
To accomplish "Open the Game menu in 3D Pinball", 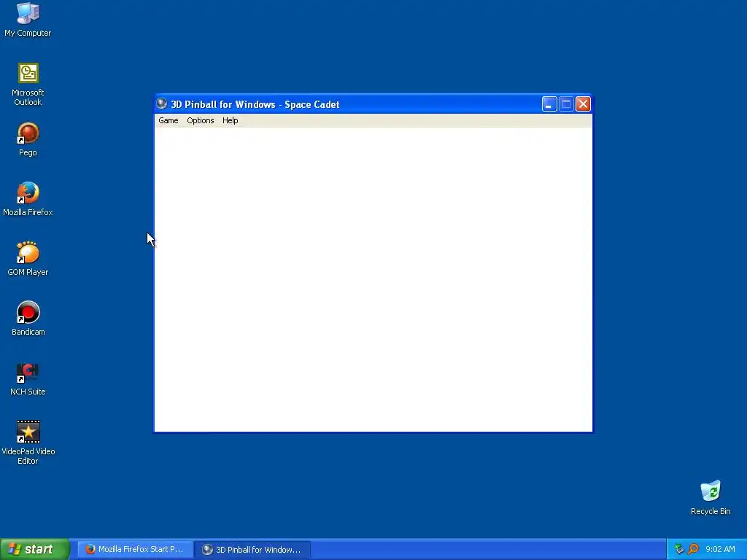I will click(169, 120).
